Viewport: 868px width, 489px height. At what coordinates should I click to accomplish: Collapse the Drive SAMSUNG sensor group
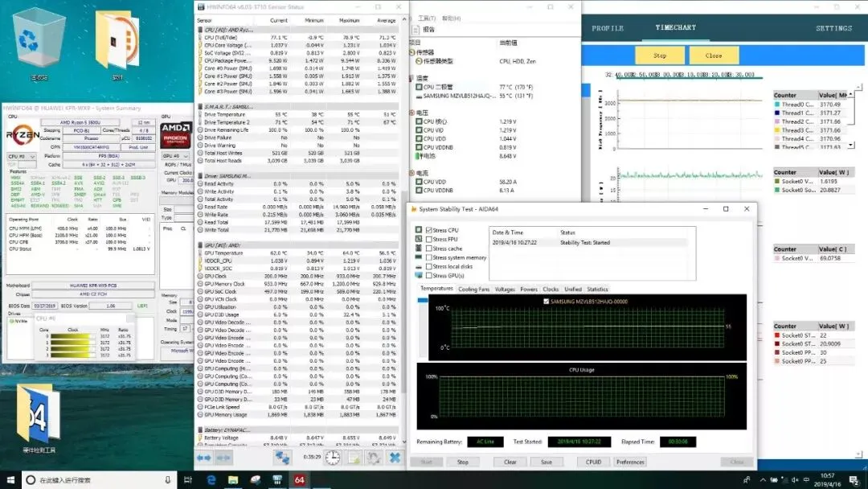(200, 175)
